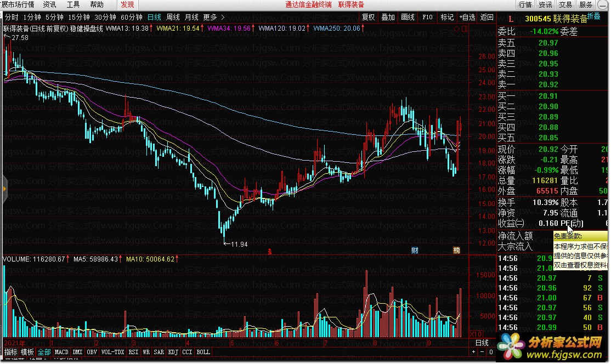Open the 复权 price adjustment menu
Screen dimensions: 611x364
coord(368,17)
